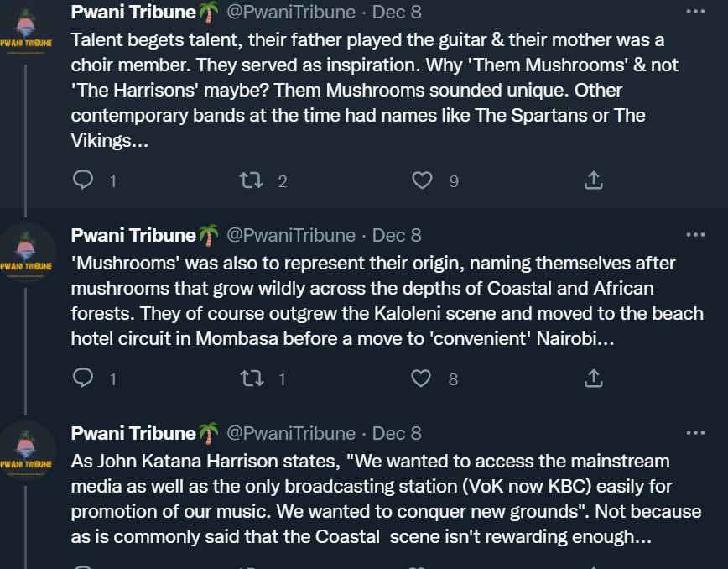
Task: Like the tweet about moving to Nairobi
Action: (x=421, y=378)
